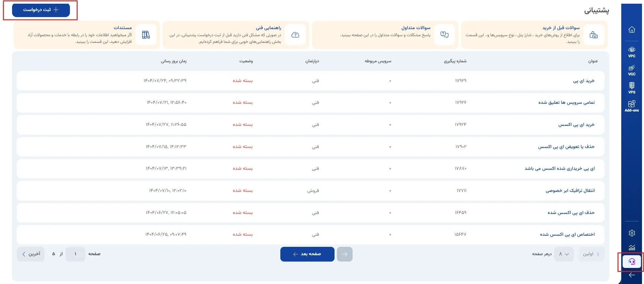
Task: Click tracking number ۱۷۷۱۱
Action: [x=462, y=191]
